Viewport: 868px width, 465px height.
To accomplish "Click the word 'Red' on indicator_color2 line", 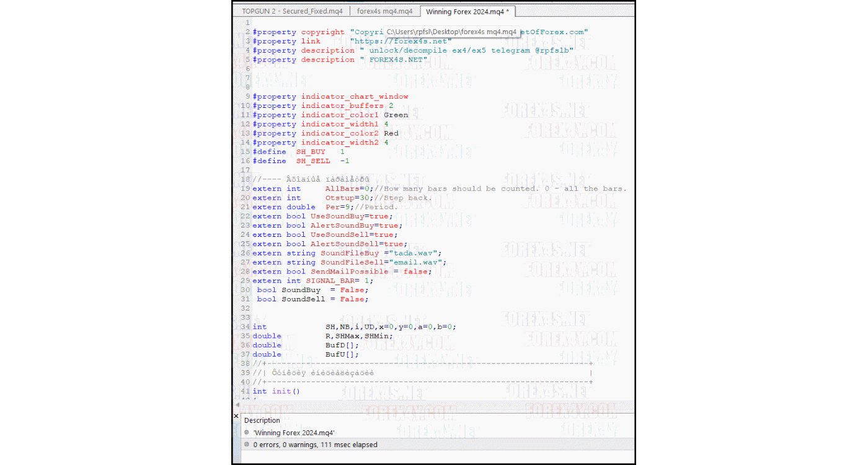I will pos(391,133).
